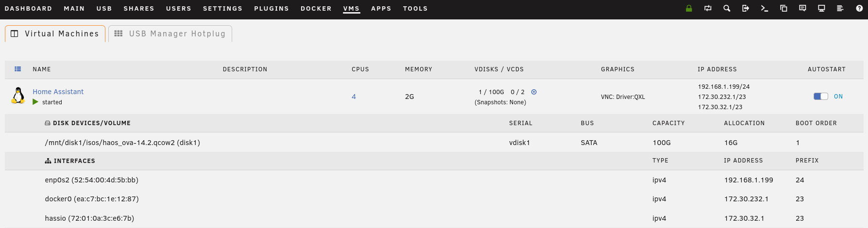868x228 pixels.
Task: Open the log lines icon
Action: point(840,8)
